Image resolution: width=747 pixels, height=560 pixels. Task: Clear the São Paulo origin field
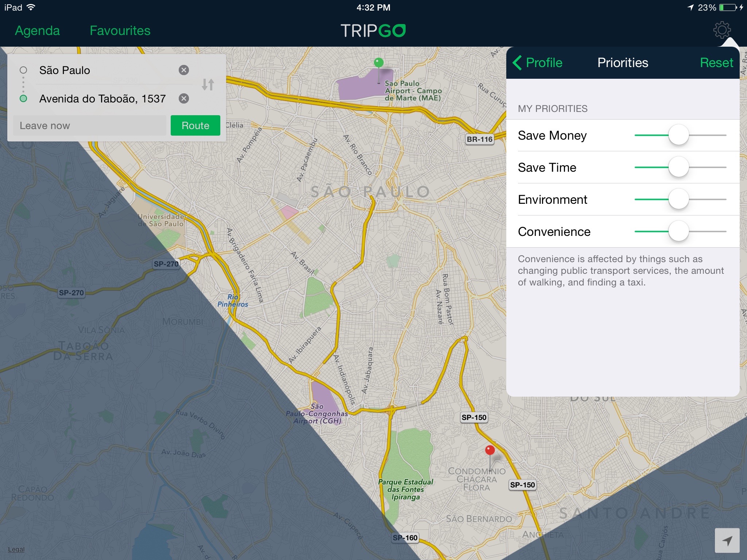[184, 70]
